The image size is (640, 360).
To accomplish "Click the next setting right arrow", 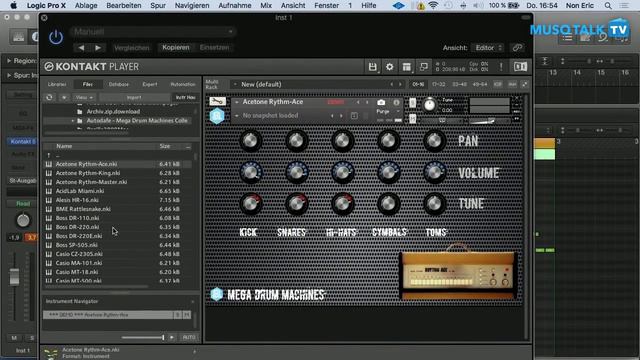I will 98,48.
